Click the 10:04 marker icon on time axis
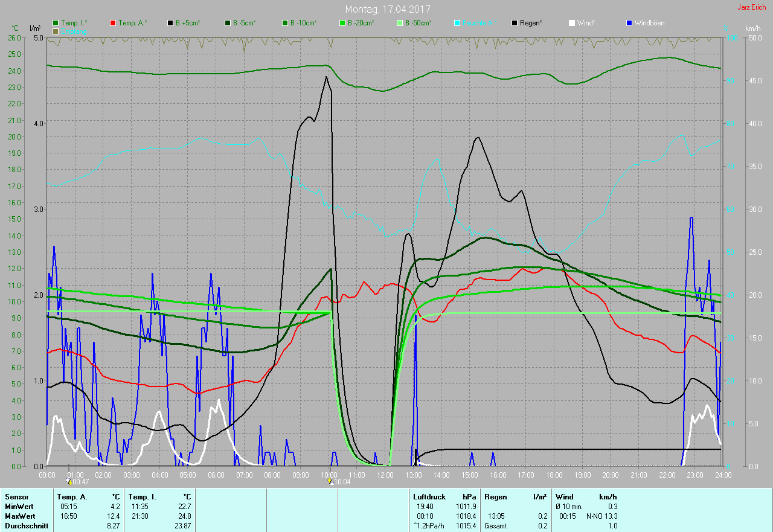 [330, 481]
